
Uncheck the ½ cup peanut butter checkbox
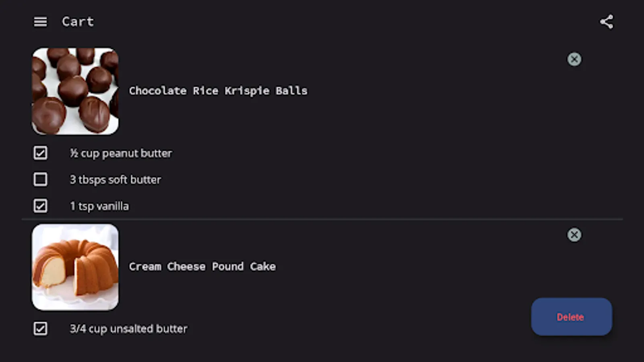pyautogui.click(x=40, y=153)
